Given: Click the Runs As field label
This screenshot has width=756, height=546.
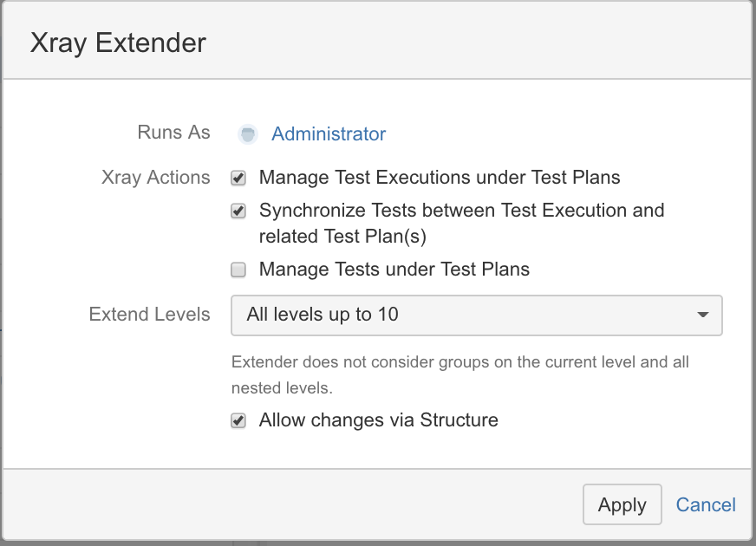Looking at the screenshot, I should click(173, 132).
